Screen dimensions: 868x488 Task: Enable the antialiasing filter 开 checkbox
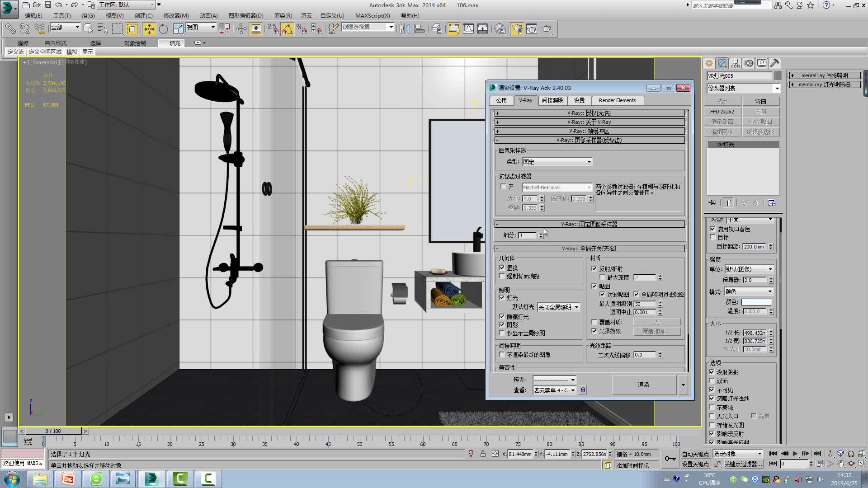click(x=503, y=187)
